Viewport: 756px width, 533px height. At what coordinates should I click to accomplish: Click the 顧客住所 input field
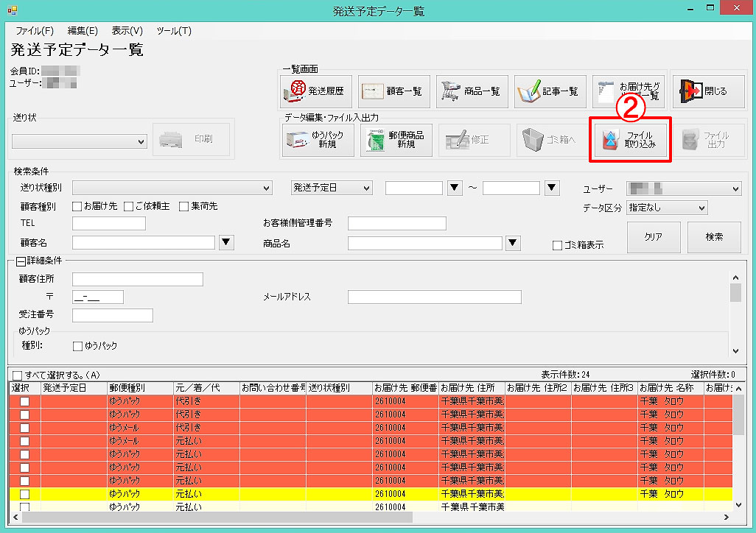pos(137,279)
